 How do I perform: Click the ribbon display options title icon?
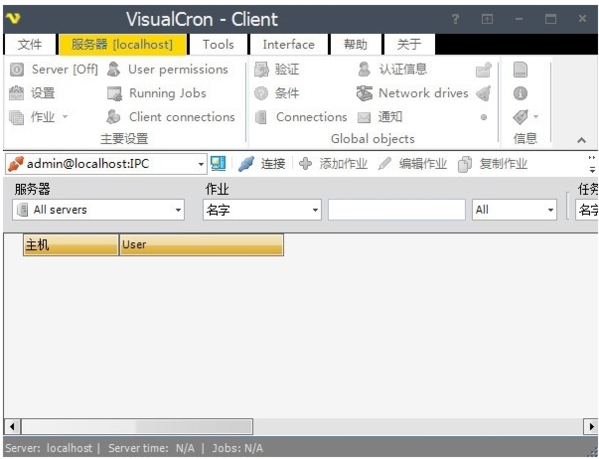(487, 19)
